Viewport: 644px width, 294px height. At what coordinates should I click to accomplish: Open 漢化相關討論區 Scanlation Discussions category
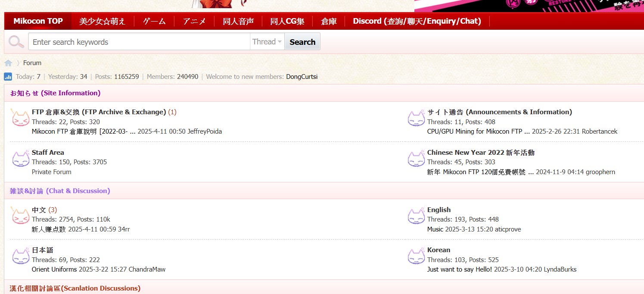[75, 288]
